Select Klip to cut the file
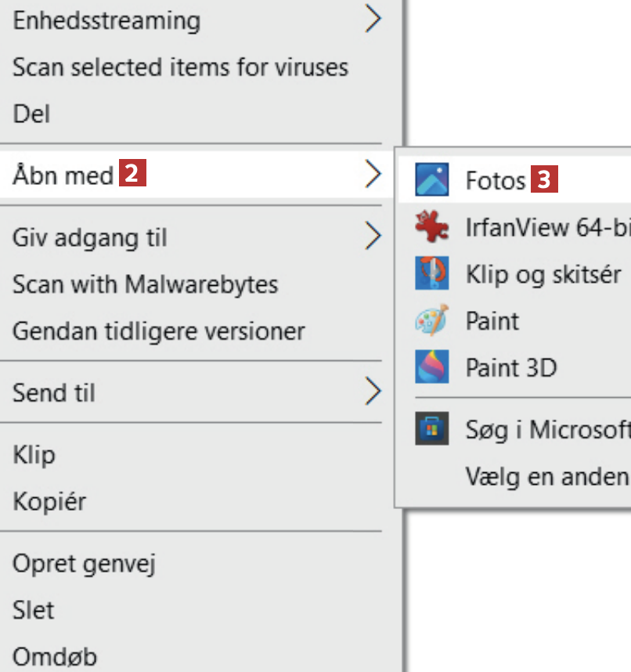 [x=34, y=454]
